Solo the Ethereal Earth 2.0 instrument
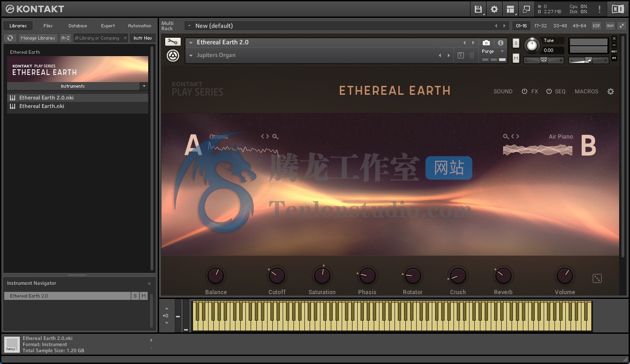The width and height of the screenshot is (630, 364). pos(516,43)
